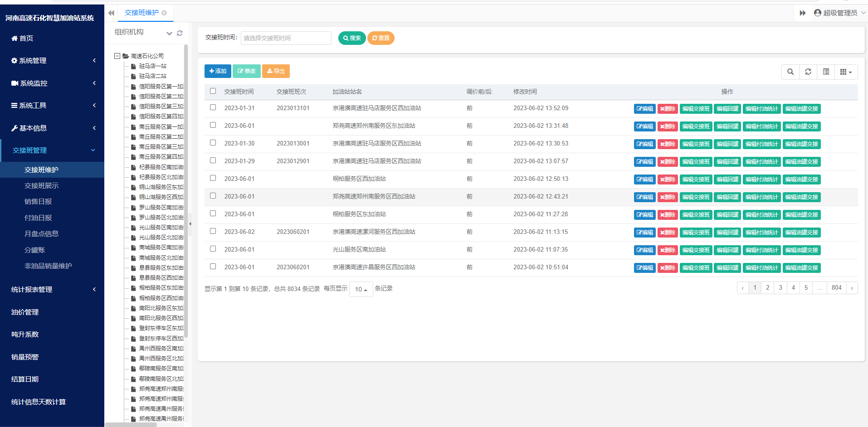Check the row modified 2023-06-02 13:31:48
This screenshot has width=868, height=427.
213,125
